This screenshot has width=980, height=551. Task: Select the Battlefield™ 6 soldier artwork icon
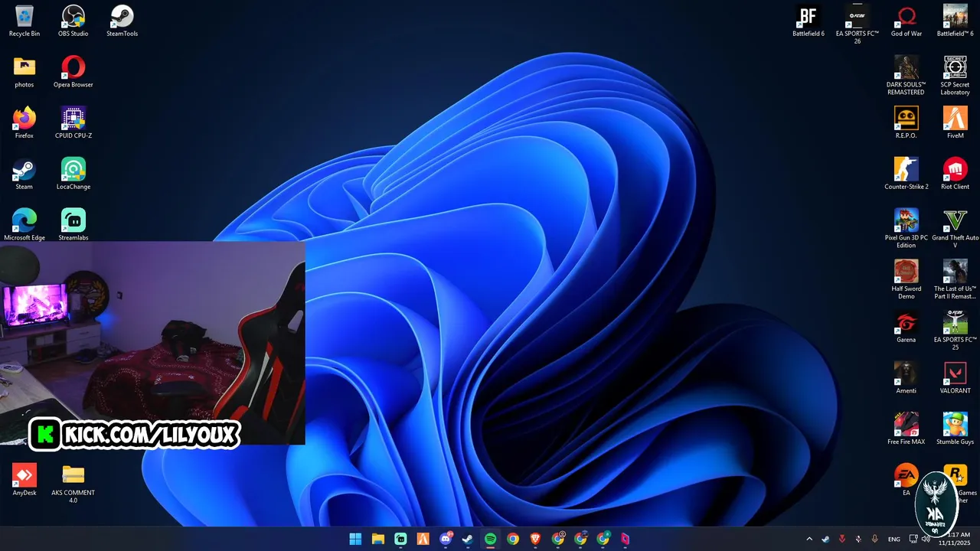tap(955, 21)
